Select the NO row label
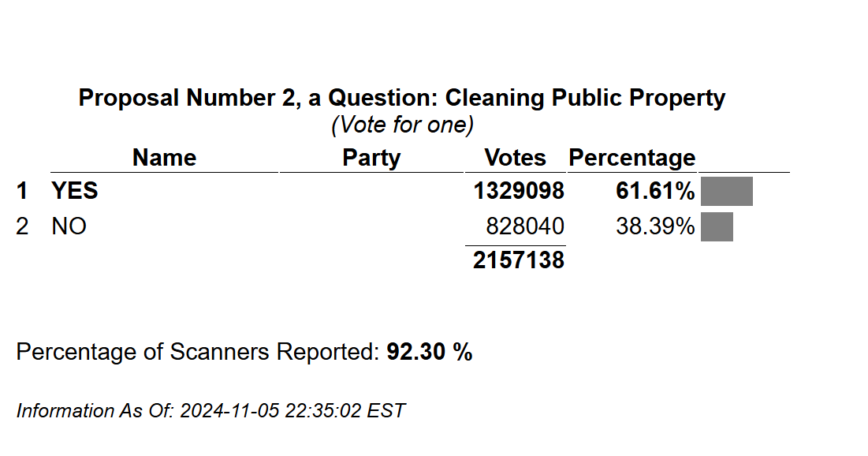The height and width of the screenshot is (456, 868). coord(69,226)
